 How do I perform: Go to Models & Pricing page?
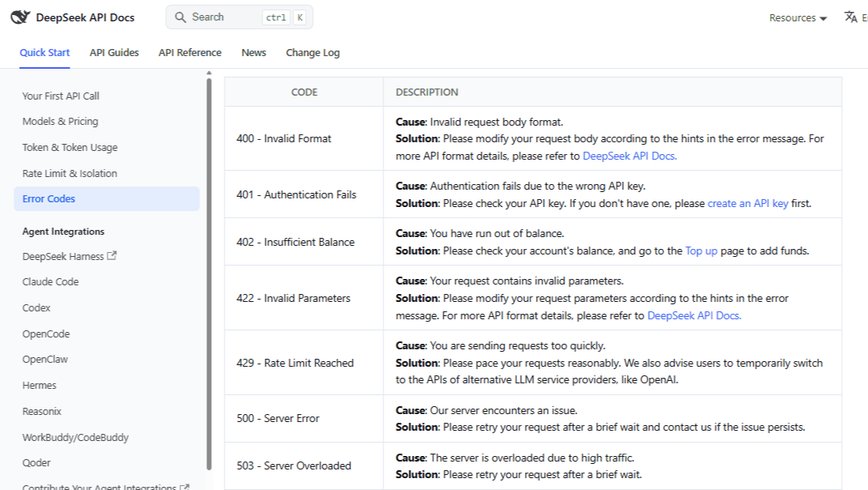pos(60,121)
